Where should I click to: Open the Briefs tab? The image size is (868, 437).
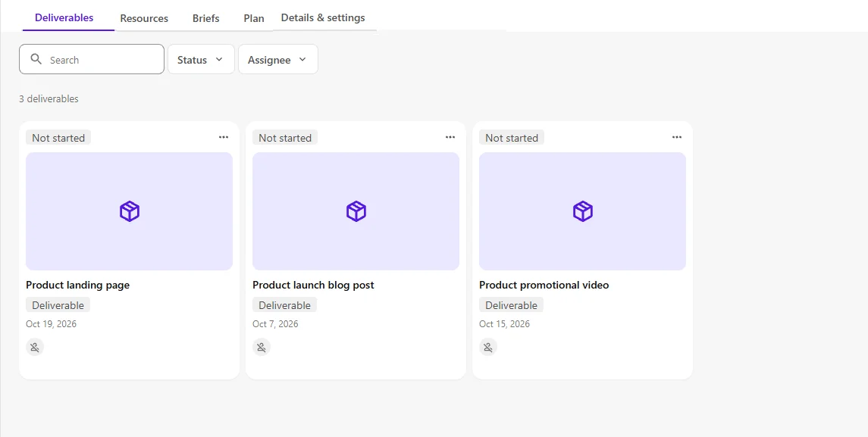[206, 18]
